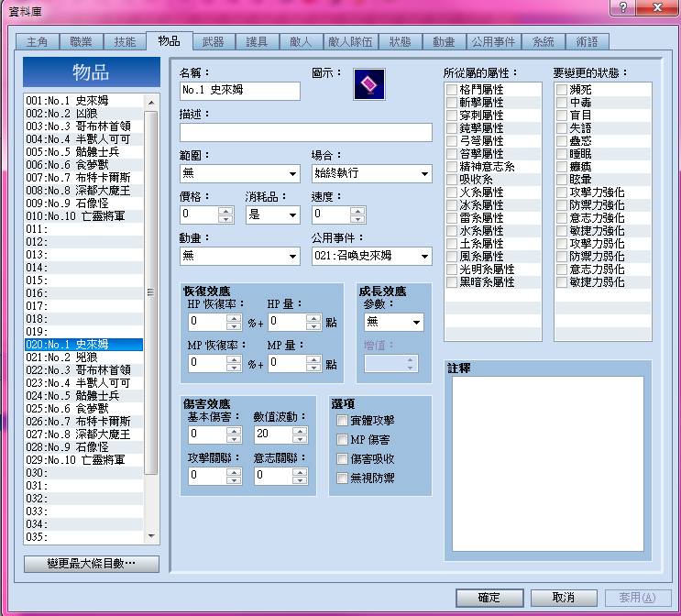
Task: Increase 基本傷害 using its up spinner
Action: click(x=234, y=431)
